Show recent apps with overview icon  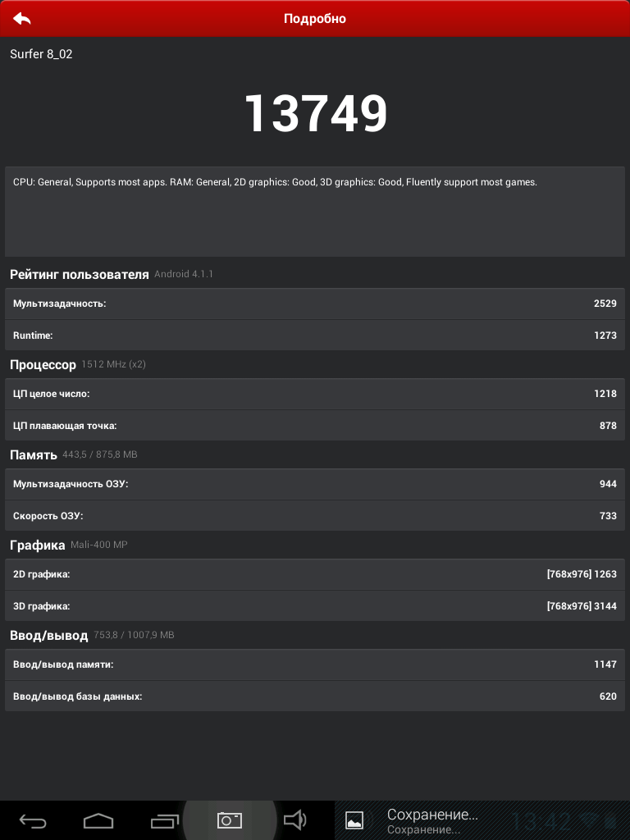[164, 820]
